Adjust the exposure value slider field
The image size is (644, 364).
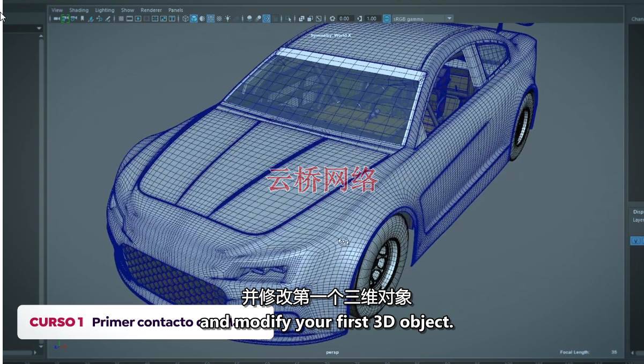[345, 18]
